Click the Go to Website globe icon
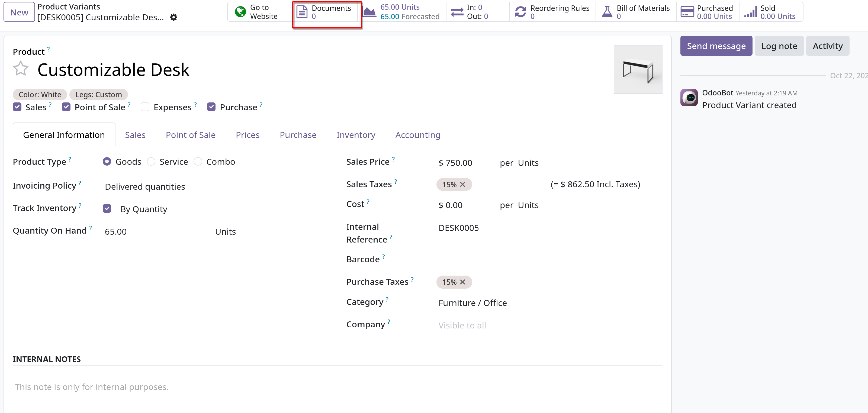868x413 pixels. pyautogui.click(x=240, y=12)
